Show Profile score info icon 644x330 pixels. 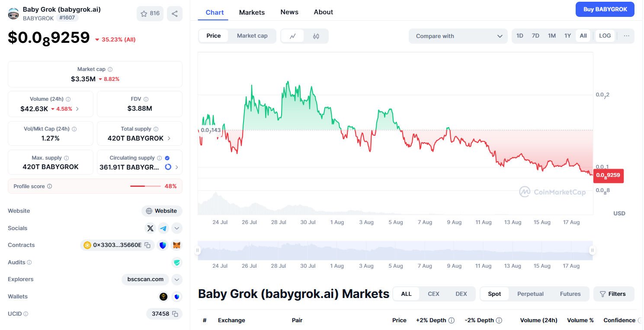[x=50, y=186]
